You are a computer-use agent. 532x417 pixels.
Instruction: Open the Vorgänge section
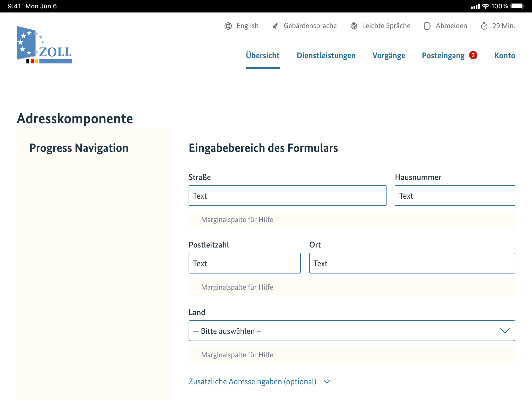click(389, 55)
